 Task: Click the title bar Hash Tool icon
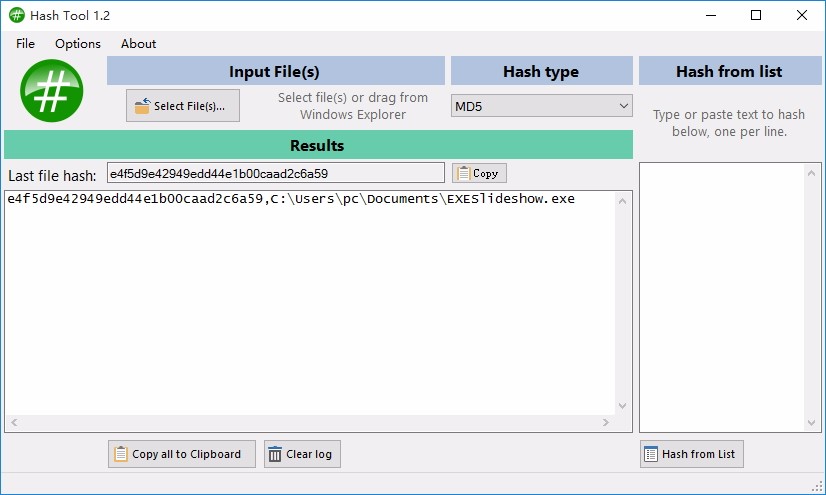click(x=17, y=15)
